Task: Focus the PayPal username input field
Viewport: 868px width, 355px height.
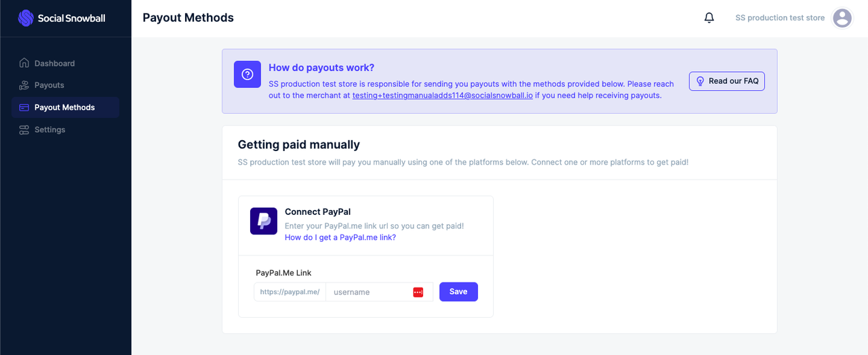Action: pyautogui.click(x=379, y=292)
